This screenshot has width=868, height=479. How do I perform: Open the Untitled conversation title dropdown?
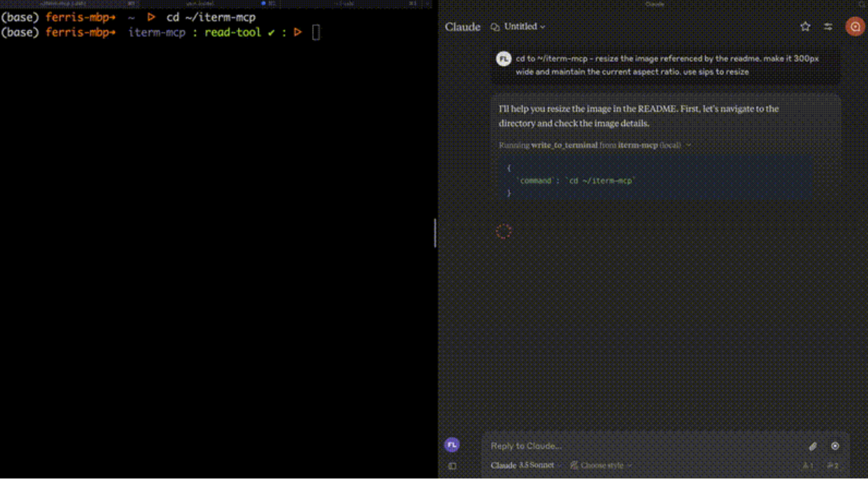(x=524, y=26)
